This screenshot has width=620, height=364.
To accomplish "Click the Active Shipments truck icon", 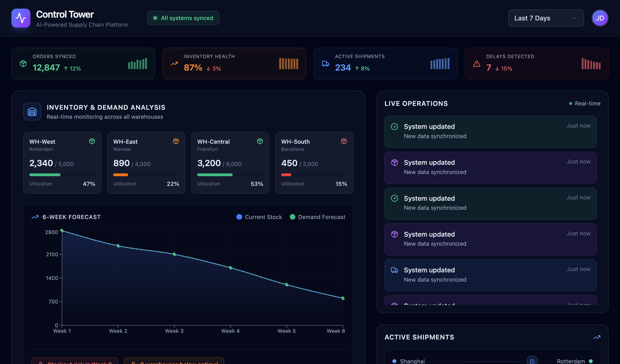I will [x=326, y=63].
